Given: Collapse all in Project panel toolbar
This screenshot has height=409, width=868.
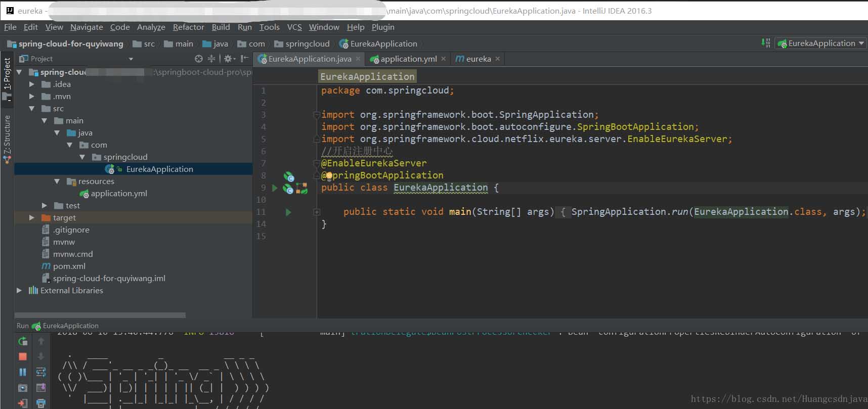Looking at the screenshot, I should (211, 59).
